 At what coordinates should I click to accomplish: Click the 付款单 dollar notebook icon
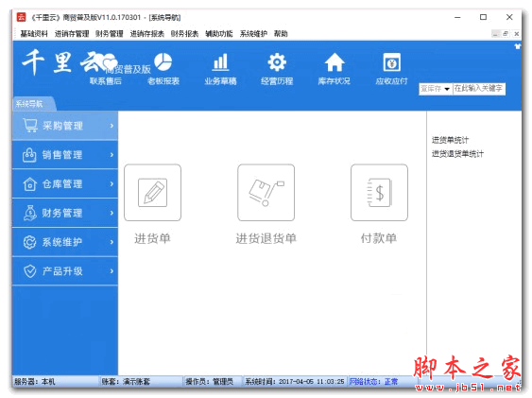pos(379,193)
